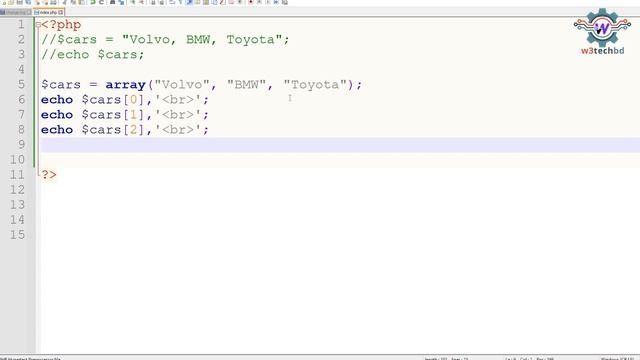
Task: Click the commented //echo $cars; line
Action: 93,55
